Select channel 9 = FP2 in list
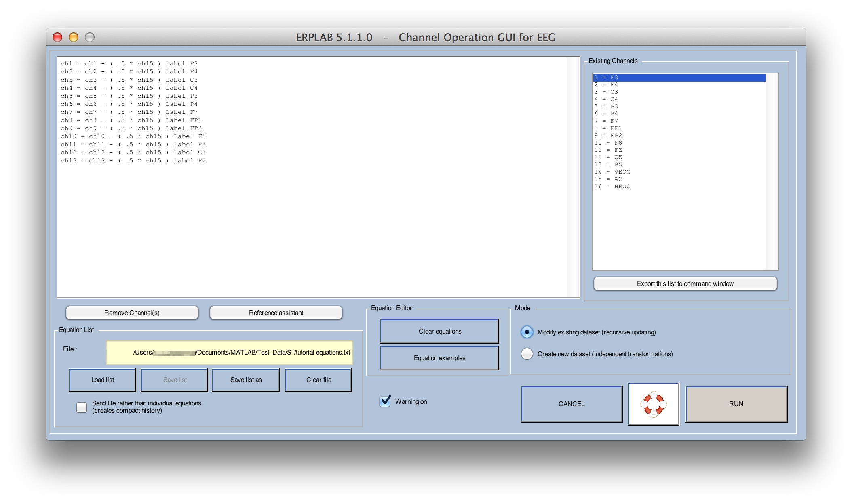Viewport: 852px width, 504px height. click(x=679, y=136)
